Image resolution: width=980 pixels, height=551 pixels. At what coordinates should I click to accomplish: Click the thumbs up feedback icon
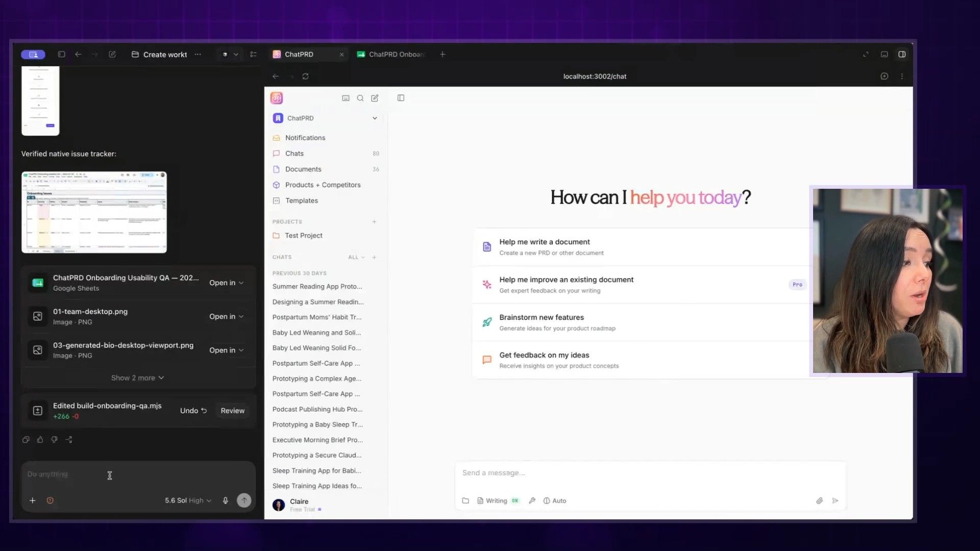click(40, 440)
